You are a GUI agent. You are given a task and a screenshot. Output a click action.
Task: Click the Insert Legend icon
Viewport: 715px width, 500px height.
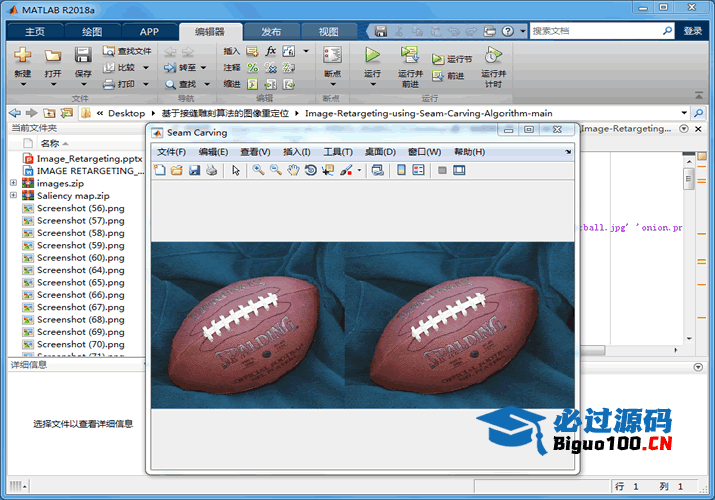[418, 170]
